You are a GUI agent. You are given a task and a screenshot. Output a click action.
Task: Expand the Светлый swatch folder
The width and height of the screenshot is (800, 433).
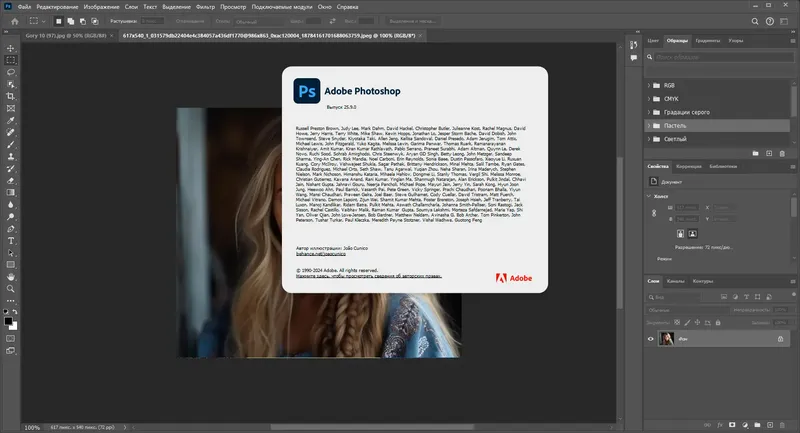pyautogui.click(x=649, y=139)
